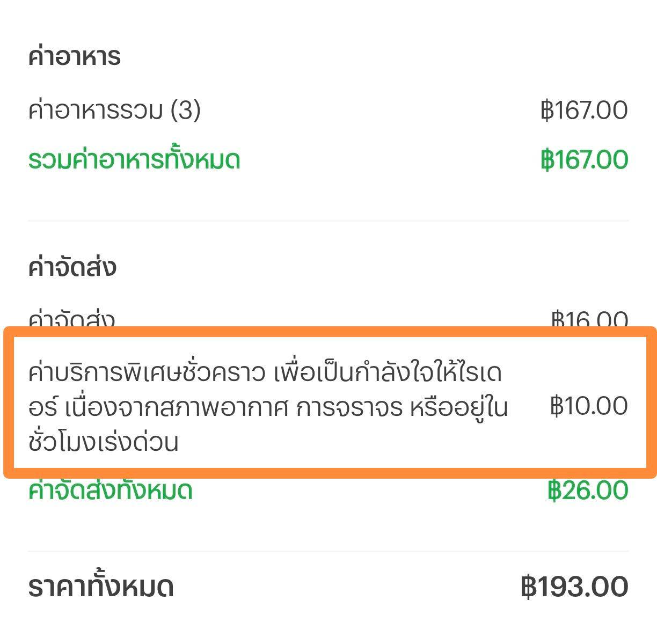Click the green ฿26.00 delivery total
Image resolution: width=657 pixels, height=644 pixels.
click(x=588, y=491)
